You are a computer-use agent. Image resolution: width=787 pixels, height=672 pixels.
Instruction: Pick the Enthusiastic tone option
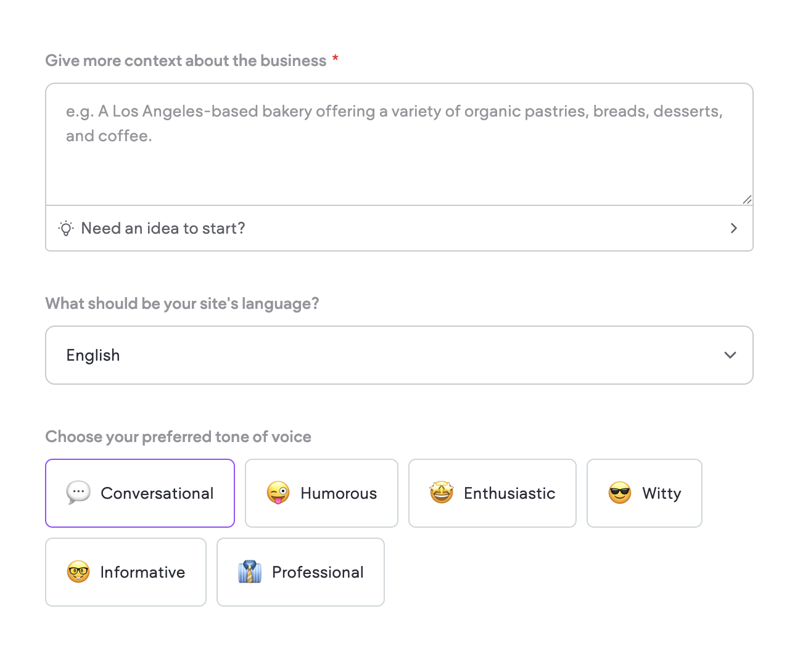point(492,493)
